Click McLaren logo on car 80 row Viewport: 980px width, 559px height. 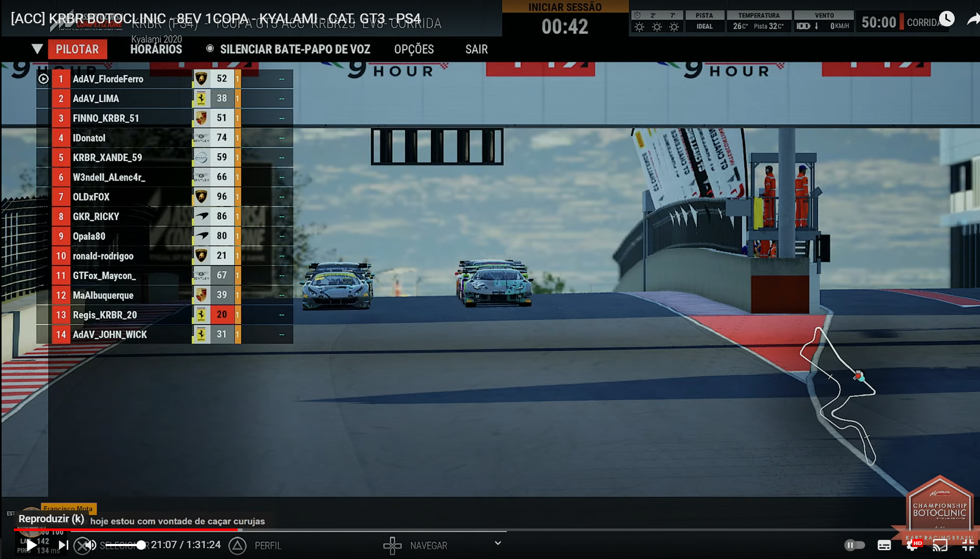point(201,236)
